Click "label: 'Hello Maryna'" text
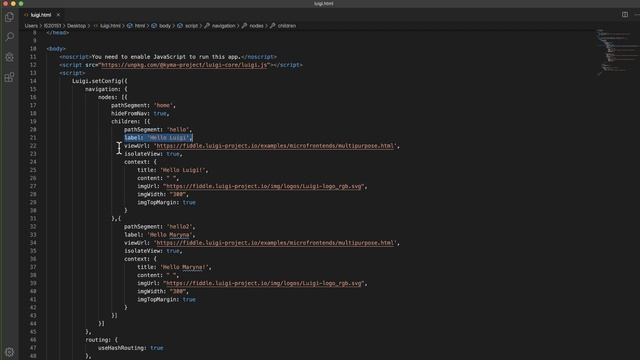 click(159, 235)
